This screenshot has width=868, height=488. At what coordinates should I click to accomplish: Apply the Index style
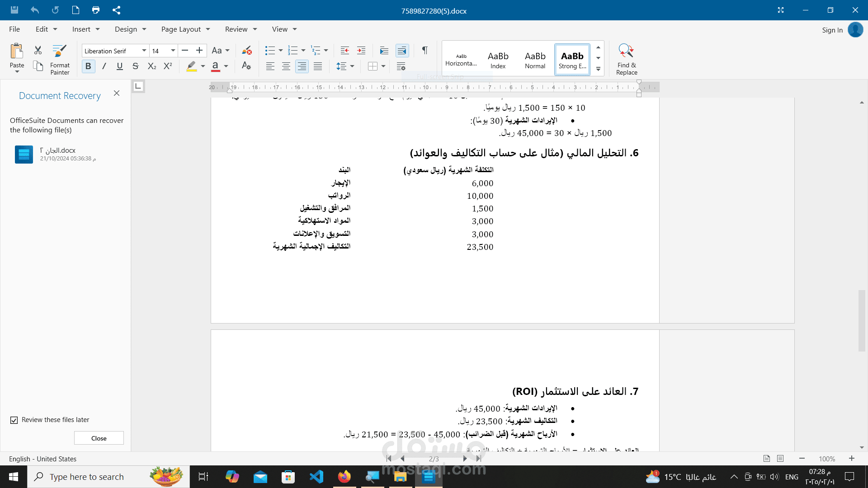[x=498, y=59]
